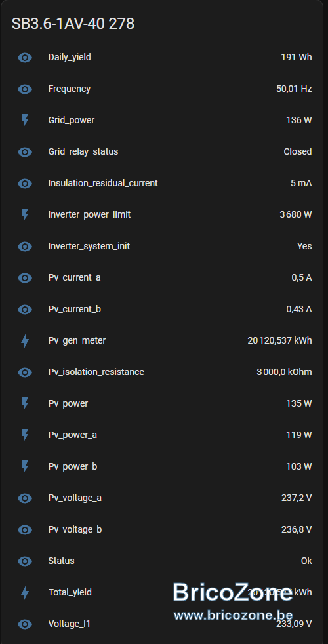Click the eye icon beside Grid_relay_status

coord(25,152)
